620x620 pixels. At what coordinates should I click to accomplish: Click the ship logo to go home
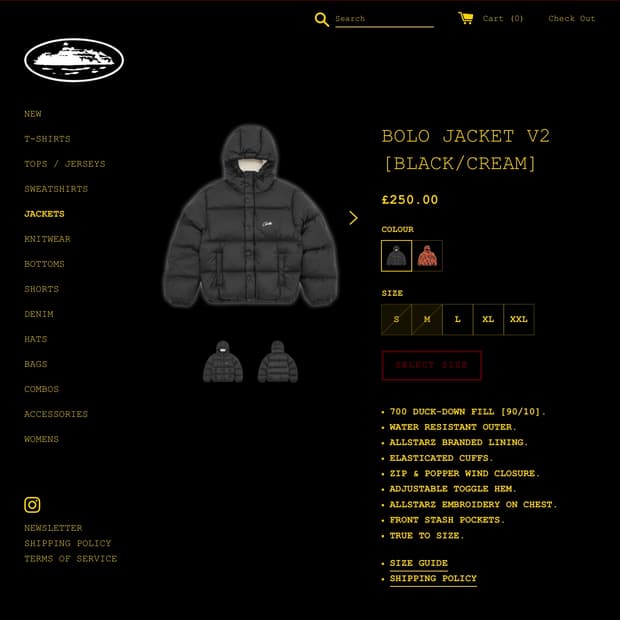[74, 60]
